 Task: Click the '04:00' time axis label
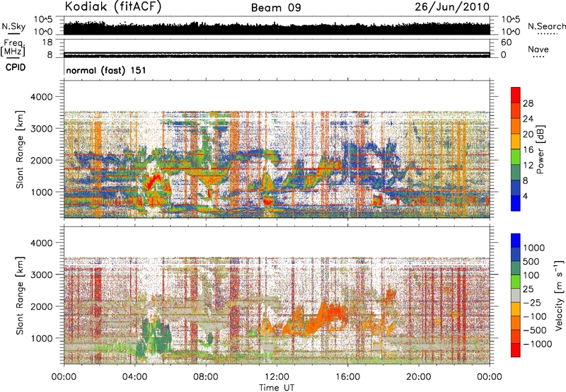coord(135,377)
